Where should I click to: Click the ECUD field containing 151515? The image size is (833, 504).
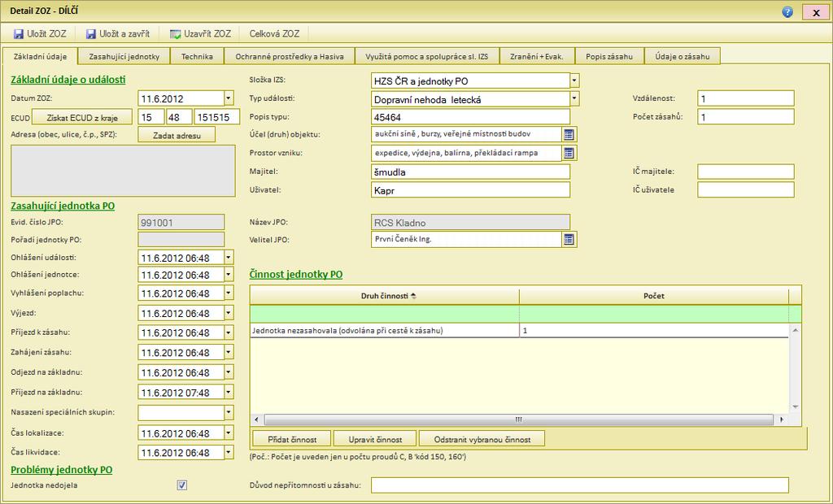coord(216,117)
